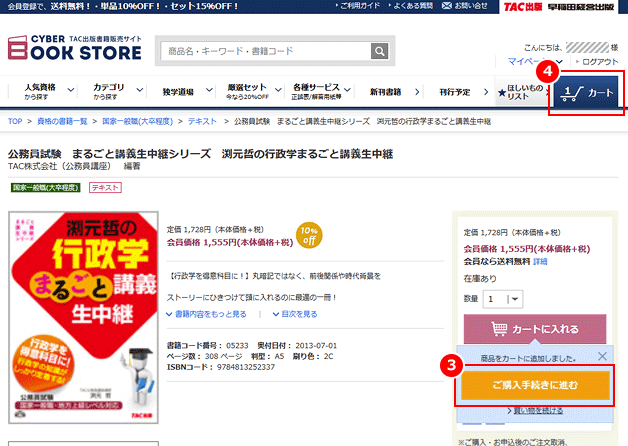The width and height of the screenshot is (628, 446).
Task: Click 会員価格 1,555円 in the purchase box
Action: tap(526, 249)
